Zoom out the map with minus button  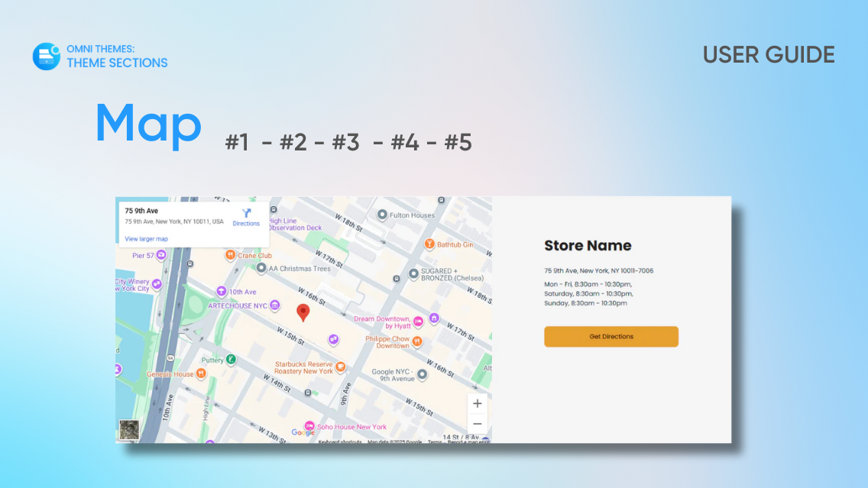pos(478,424)
